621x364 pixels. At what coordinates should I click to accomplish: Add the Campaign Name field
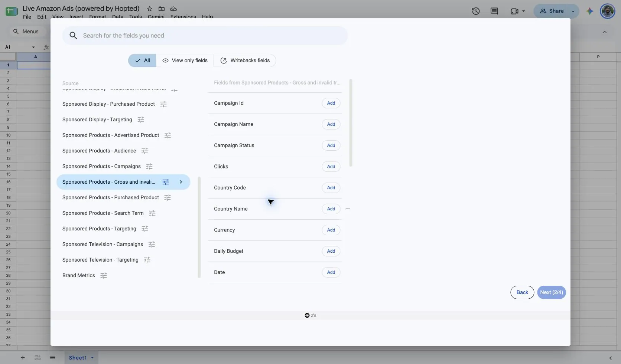click(x=331, y=124)
